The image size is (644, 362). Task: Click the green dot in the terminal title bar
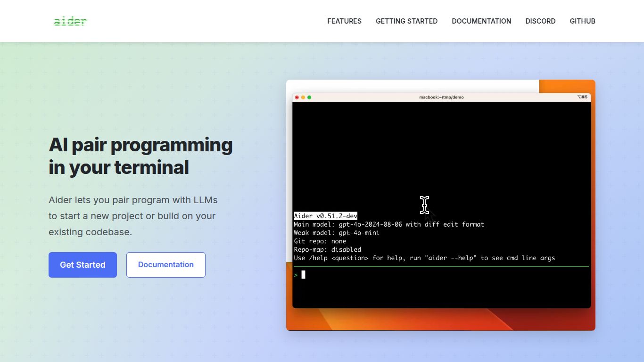[x=309, y=98]
